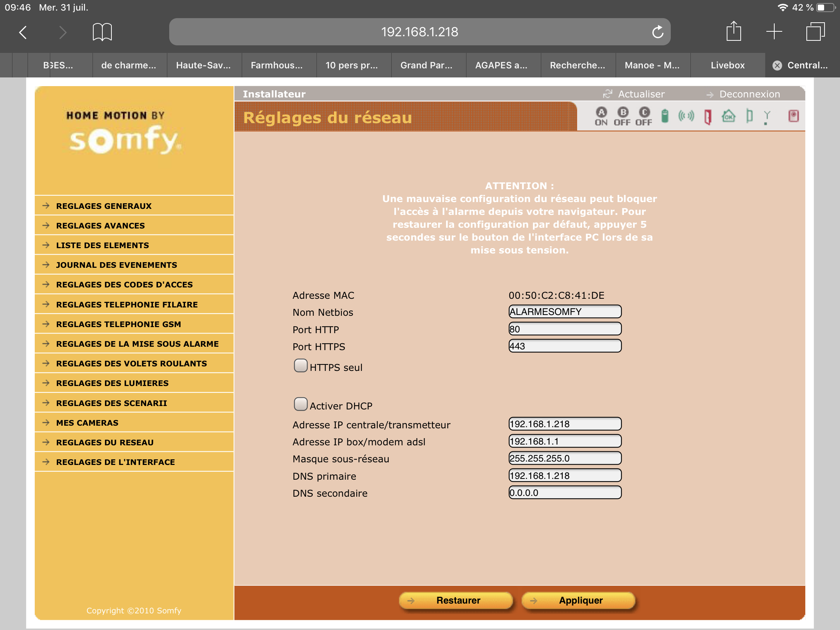Viewport: 840px width, 630px height.
Task: Switch to the Livebox tab
Action: 727,65
